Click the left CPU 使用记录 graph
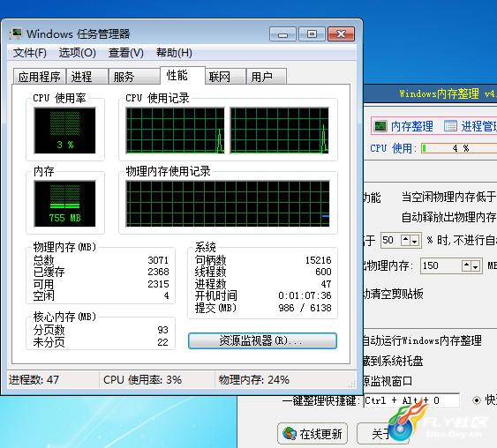The height and width of the screenshot is (448, 497). [x=175, y=131]
